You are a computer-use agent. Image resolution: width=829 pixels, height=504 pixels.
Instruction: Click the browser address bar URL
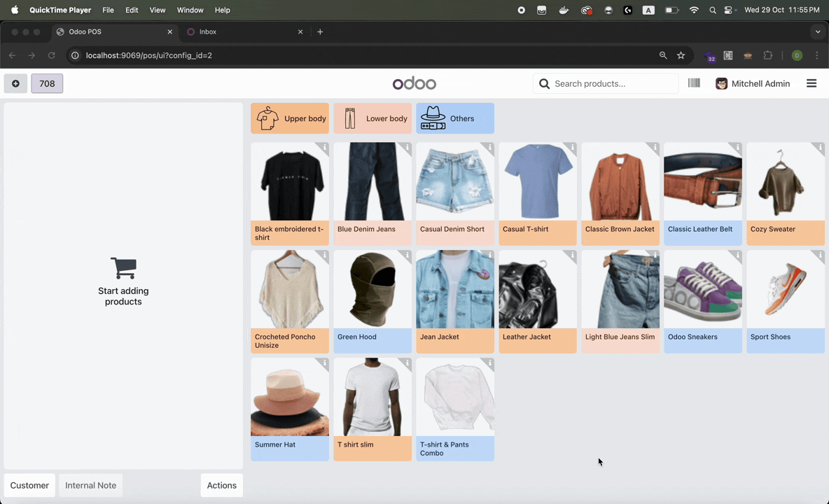point(149,55)
